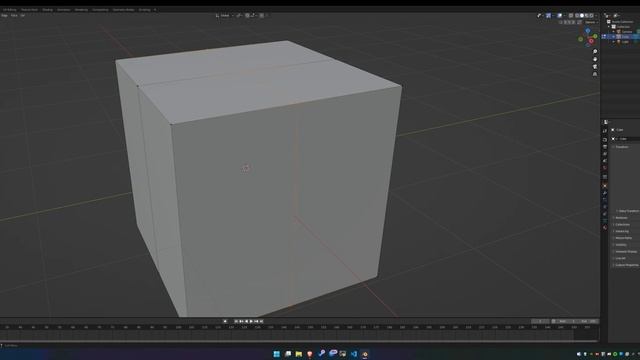The image size is (640, 360).
Task: Open the Tool properties tab
Action: 605,131
